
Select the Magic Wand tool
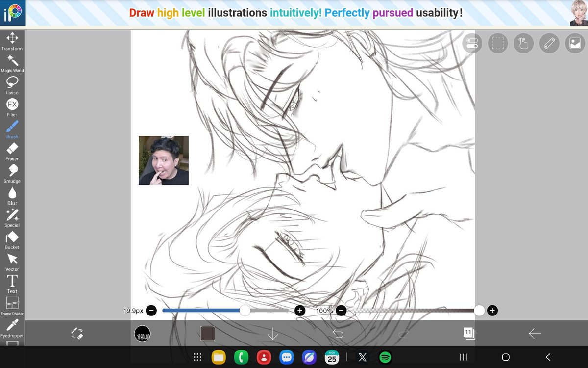(x=12, y=63)
